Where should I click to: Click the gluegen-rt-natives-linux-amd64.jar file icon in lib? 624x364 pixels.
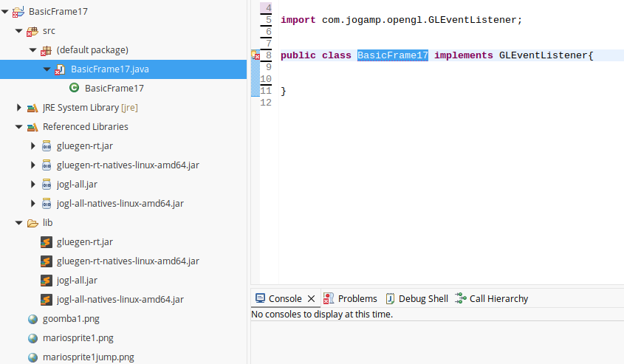pos(47,261)
